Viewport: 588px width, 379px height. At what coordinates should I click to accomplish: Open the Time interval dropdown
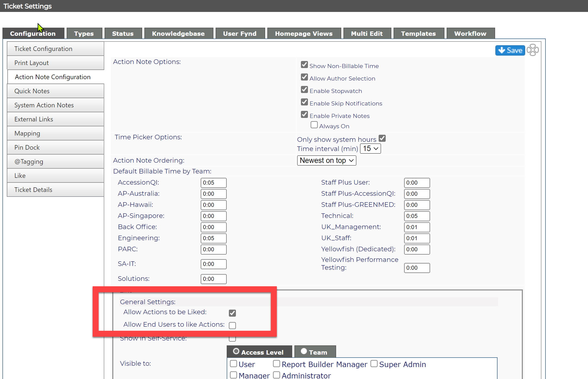pos(370,149)
